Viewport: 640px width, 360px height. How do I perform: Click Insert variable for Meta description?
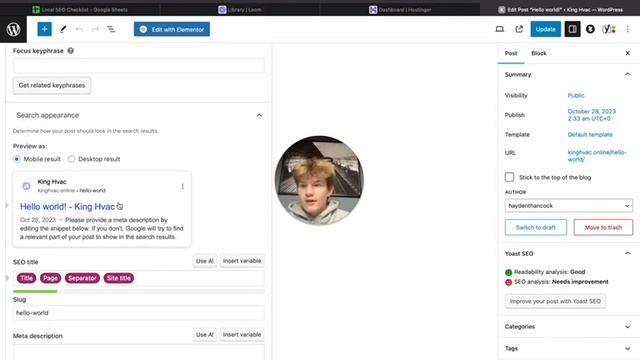point(242,335)
